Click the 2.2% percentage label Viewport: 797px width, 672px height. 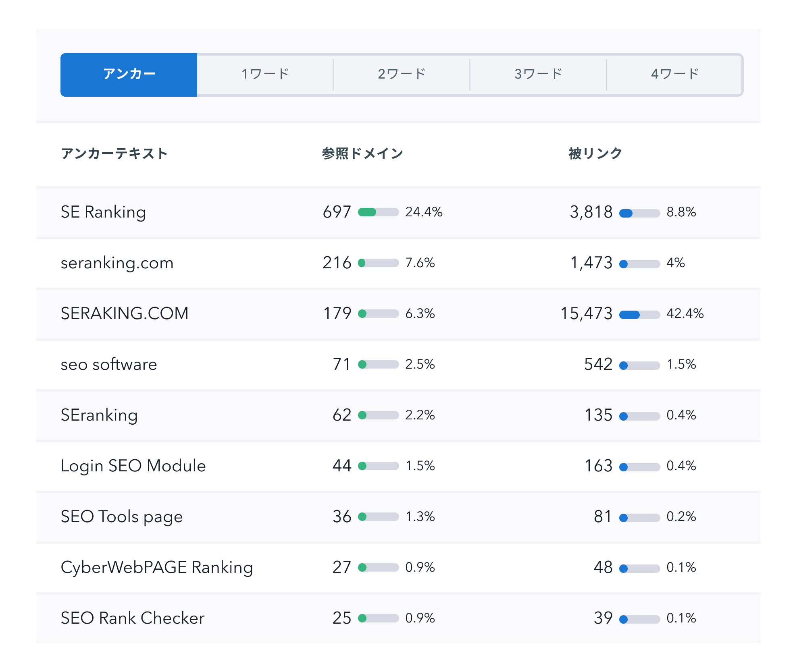tap(420, 415)
